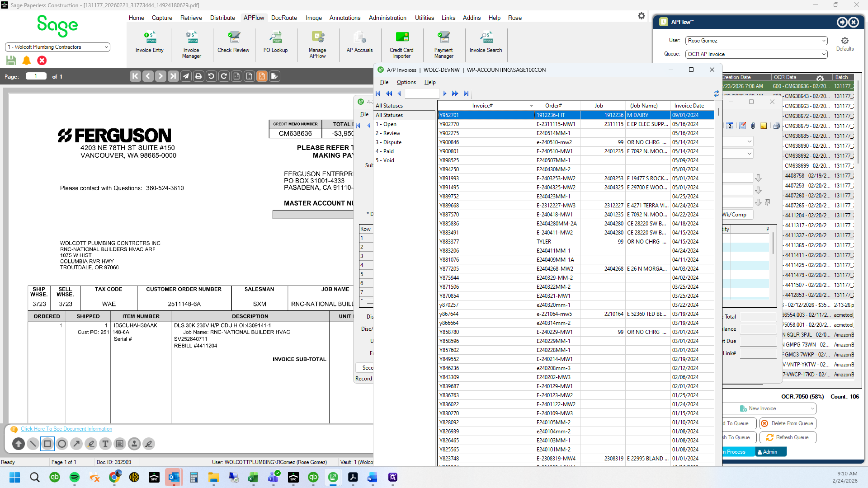This screenshot has width=868, height=488.
Task: Select the rectangle annotation tool
Action: pos(47,444)
